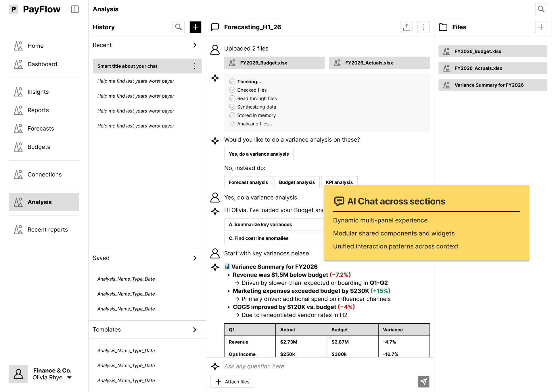The height and width of the screenshot is (392, 552).
Task: Open the account switcher dropdown arrow
Action: 69,378
